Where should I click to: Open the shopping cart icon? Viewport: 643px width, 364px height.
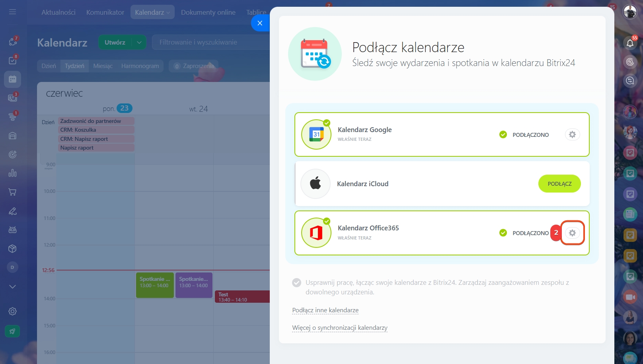pos(12,192)
